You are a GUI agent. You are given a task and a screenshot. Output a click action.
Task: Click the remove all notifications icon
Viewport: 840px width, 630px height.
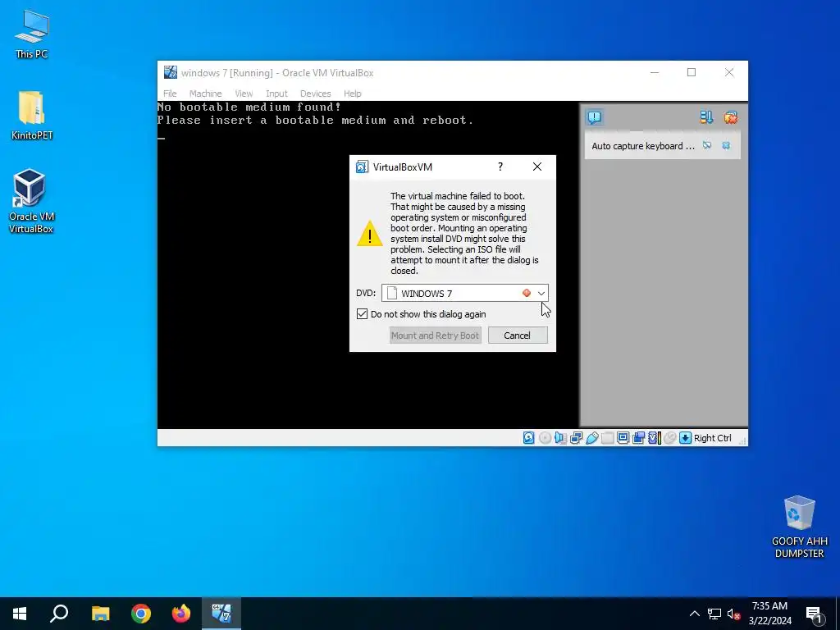coord(731,117)
